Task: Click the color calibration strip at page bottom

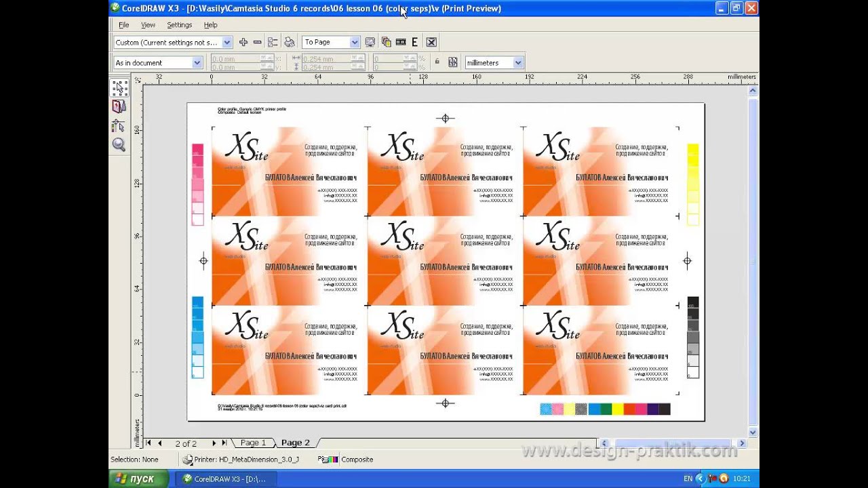Action: (x=605, y=409)
